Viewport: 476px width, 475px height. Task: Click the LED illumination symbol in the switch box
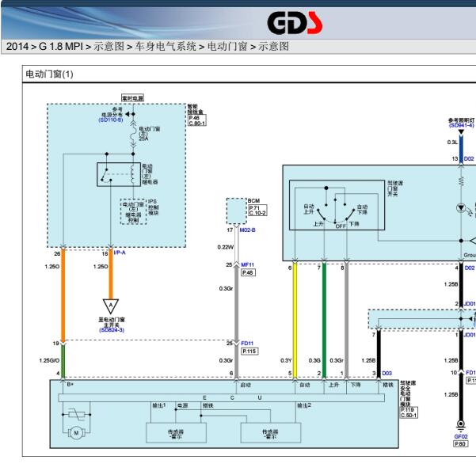[461, 208]
